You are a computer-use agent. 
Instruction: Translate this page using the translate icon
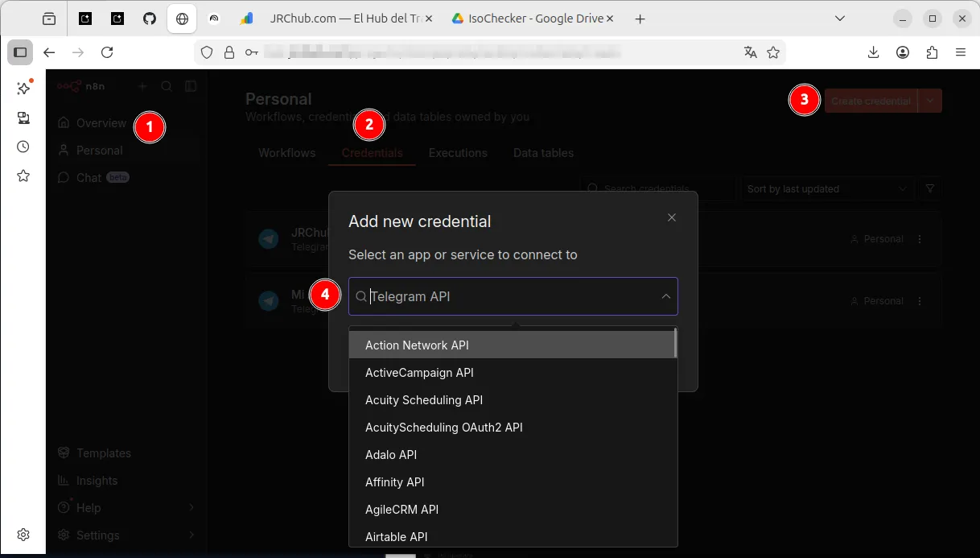[x=751, y=52]
